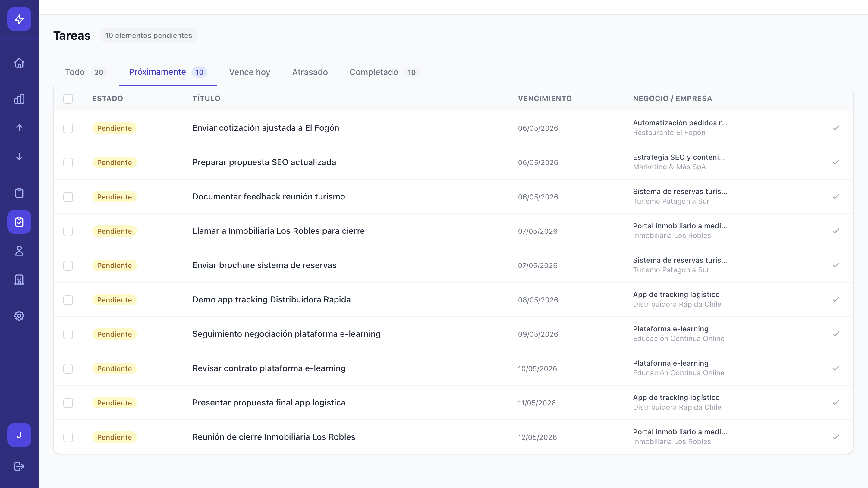This screenshot has width=868, height=488.
Task: Open the companies building icon
Action: point(19,280)
